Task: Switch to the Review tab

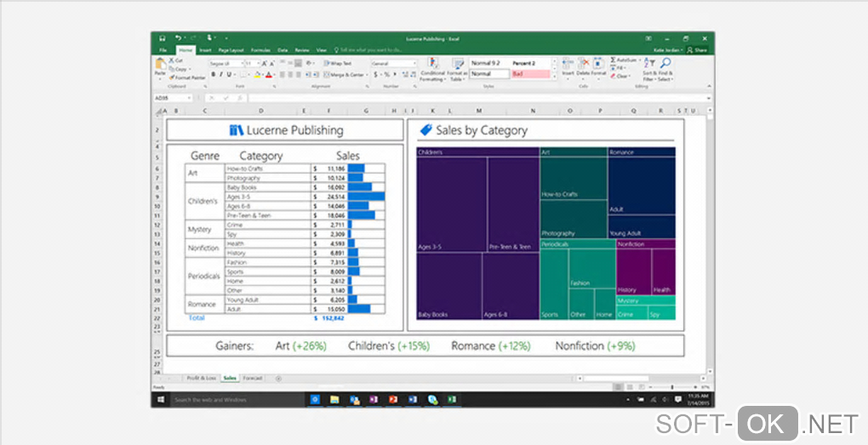Action: [302, 50]
